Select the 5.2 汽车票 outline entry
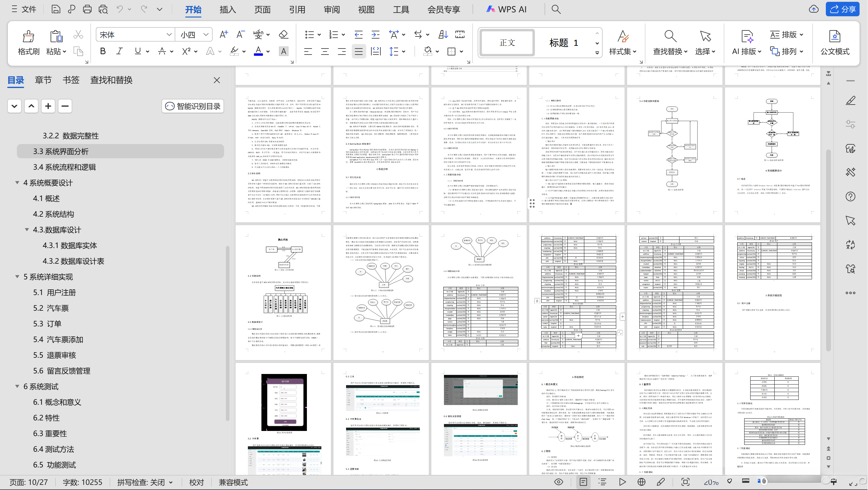 point(51,308)
